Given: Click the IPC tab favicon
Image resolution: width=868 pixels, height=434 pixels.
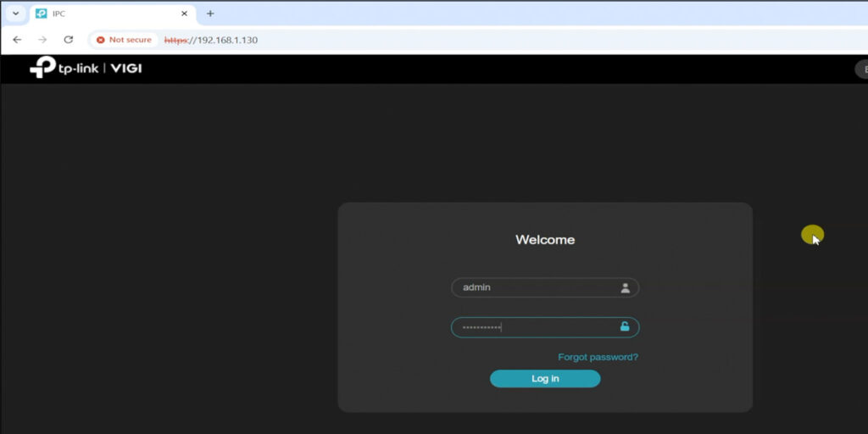Looking at the screenshot, I should (x=41, y=14).
